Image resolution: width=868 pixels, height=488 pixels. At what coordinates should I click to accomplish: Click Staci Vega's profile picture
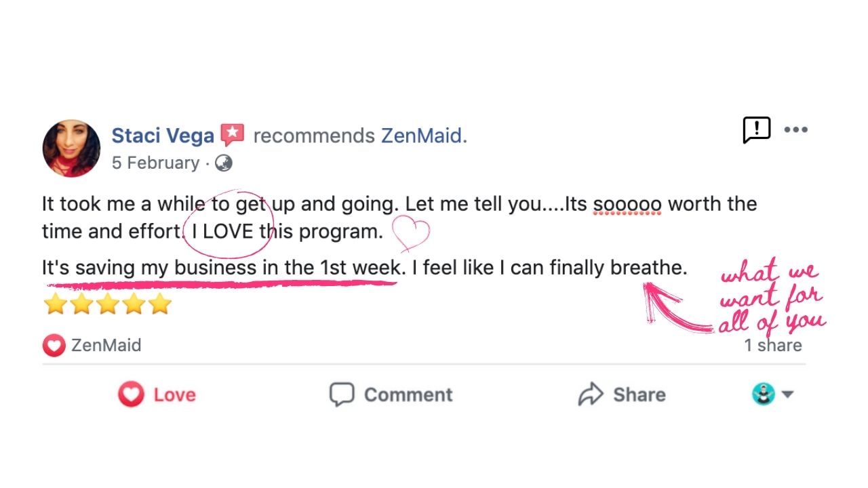tap(71, 148)
